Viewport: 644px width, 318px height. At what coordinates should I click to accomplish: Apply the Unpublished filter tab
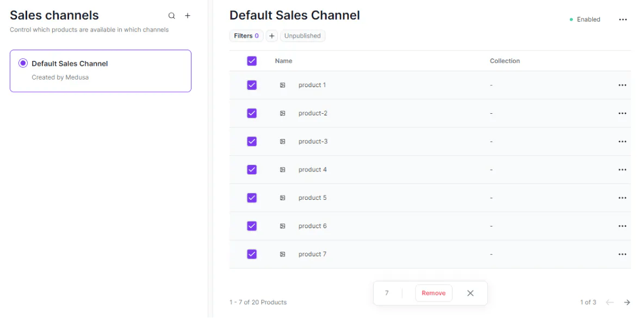tap(302, 36)
